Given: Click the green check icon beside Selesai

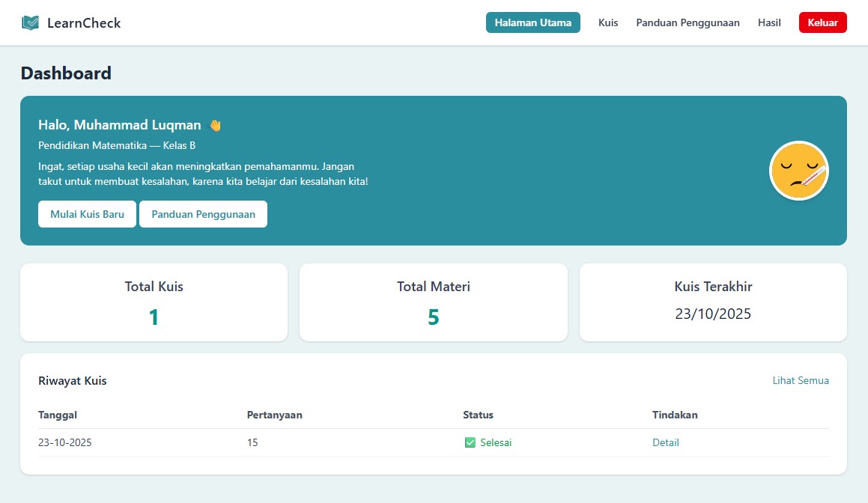Looking at the screenshot, I should click(470, 442).
